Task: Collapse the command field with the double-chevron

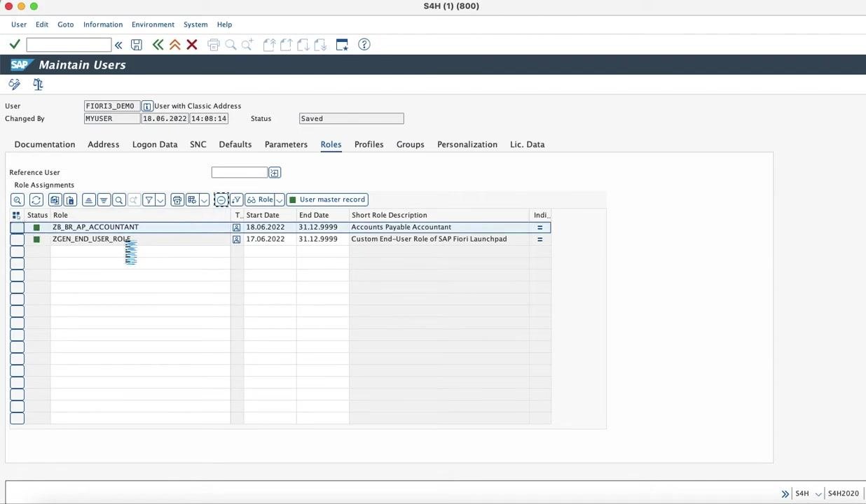Action: (x=118, y=45)
